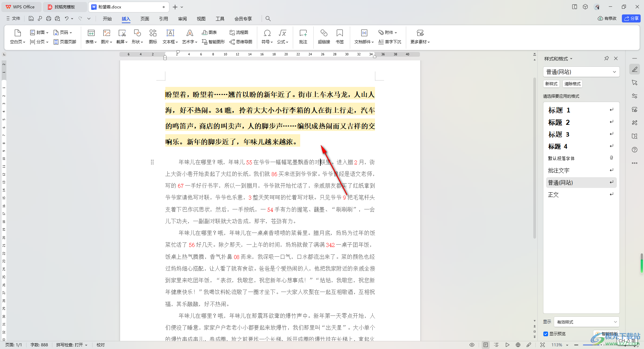Click the 形状 shapes icon
Screen dimensions: 644x349
coord(137,33)
